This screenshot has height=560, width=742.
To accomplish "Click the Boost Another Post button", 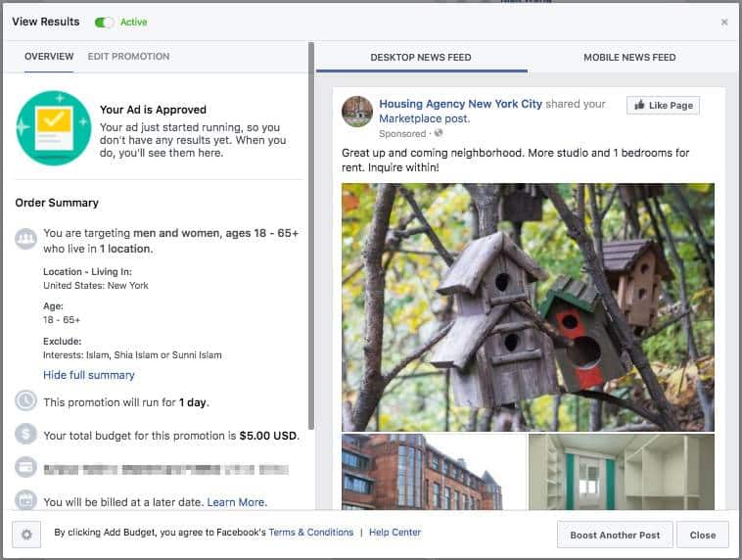I will tap(615, 535).
